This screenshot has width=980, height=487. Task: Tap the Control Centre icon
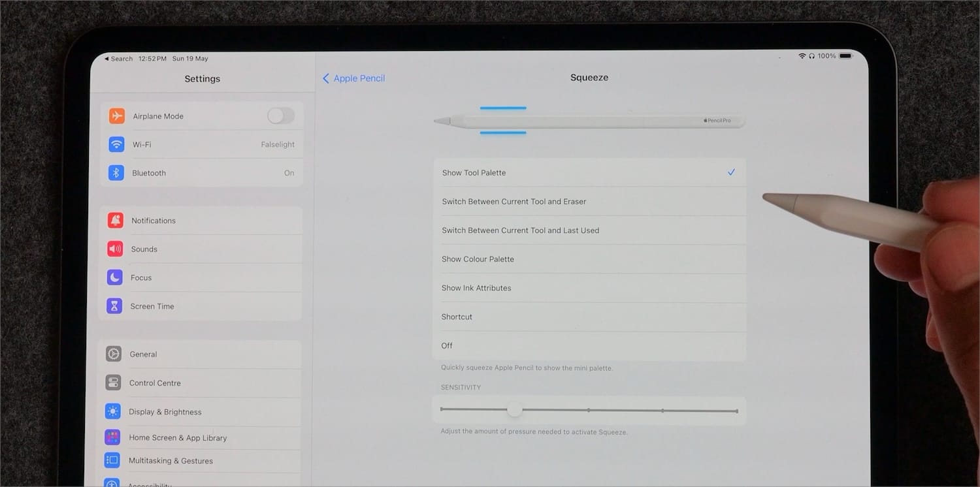(x=113, y=383)
